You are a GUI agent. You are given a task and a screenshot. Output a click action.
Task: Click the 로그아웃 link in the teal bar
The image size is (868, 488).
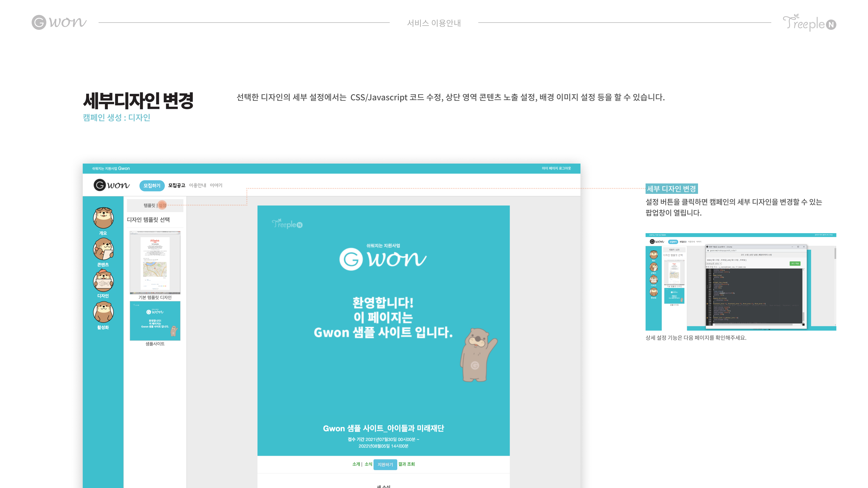tap(565, 168)
